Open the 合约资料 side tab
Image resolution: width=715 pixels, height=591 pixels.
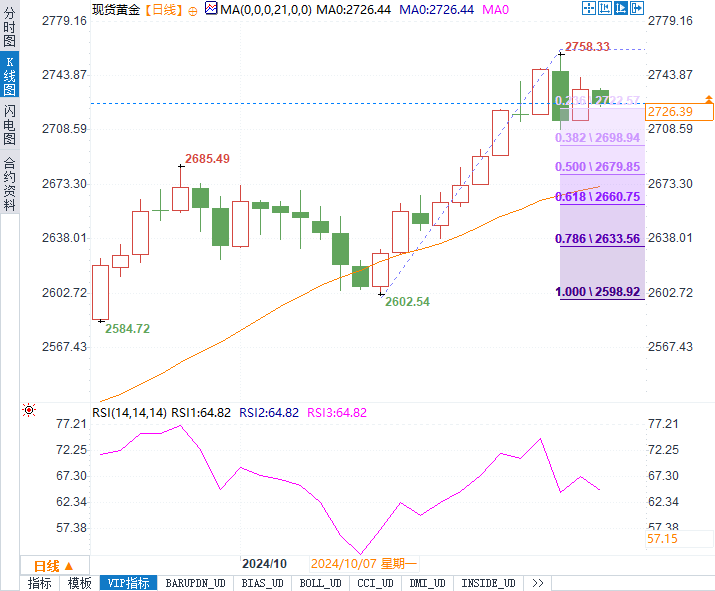tap(9, 182)
